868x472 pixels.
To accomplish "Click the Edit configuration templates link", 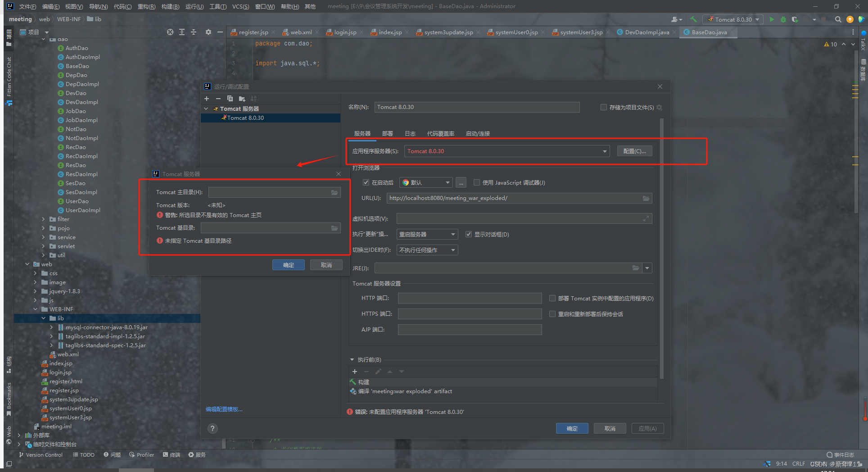I will (x=224, y=409).
